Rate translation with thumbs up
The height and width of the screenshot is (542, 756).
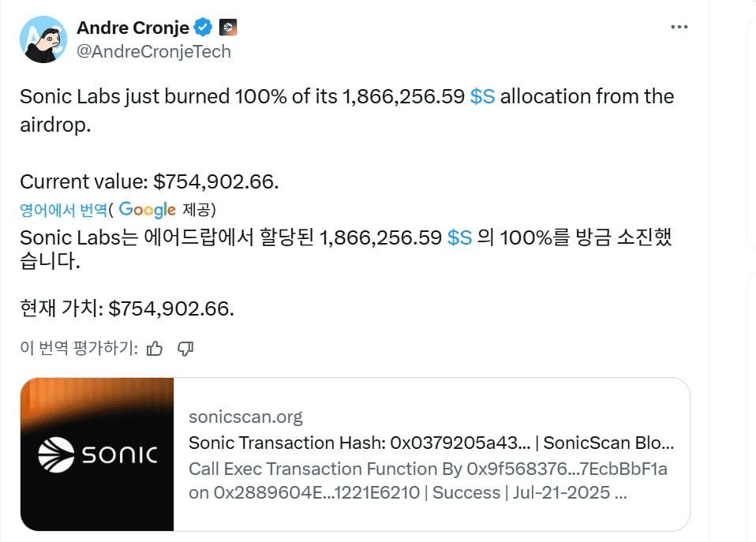[x=155, y=348]
